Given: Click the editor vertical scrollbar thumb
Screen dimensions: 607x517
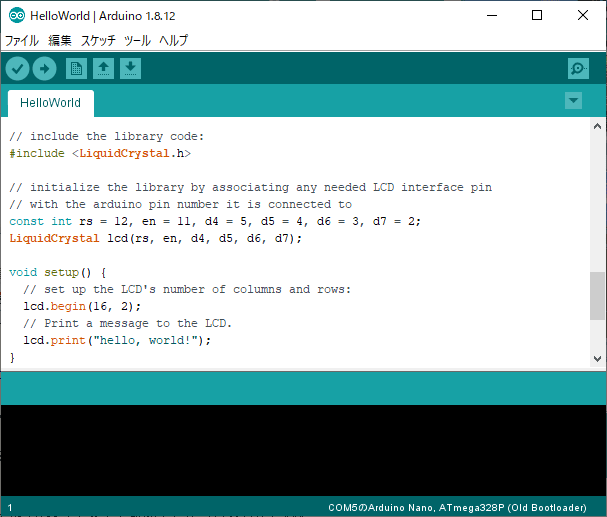Looking at the screenshot, I should [597, 296].
